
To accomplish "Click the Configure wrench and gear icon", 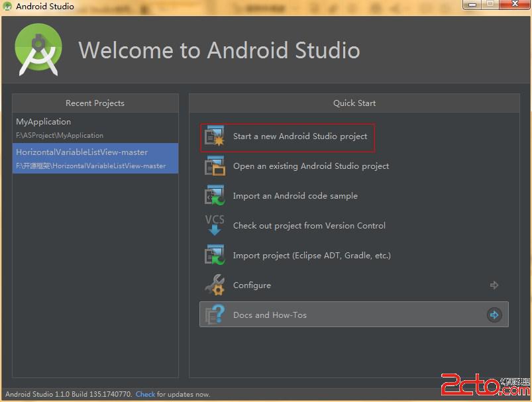I will coord(215,285).
